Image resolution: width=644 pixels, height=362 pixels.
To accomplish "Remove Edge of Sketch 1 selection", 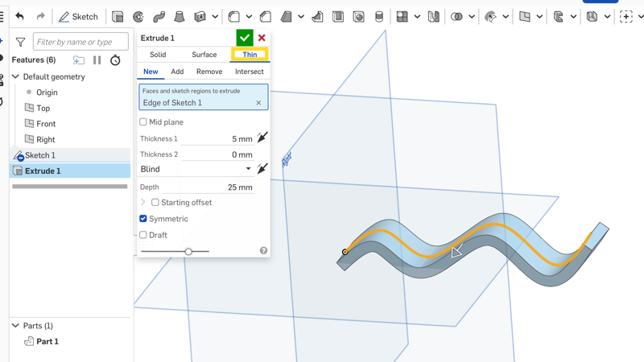I will coord(258,103).
